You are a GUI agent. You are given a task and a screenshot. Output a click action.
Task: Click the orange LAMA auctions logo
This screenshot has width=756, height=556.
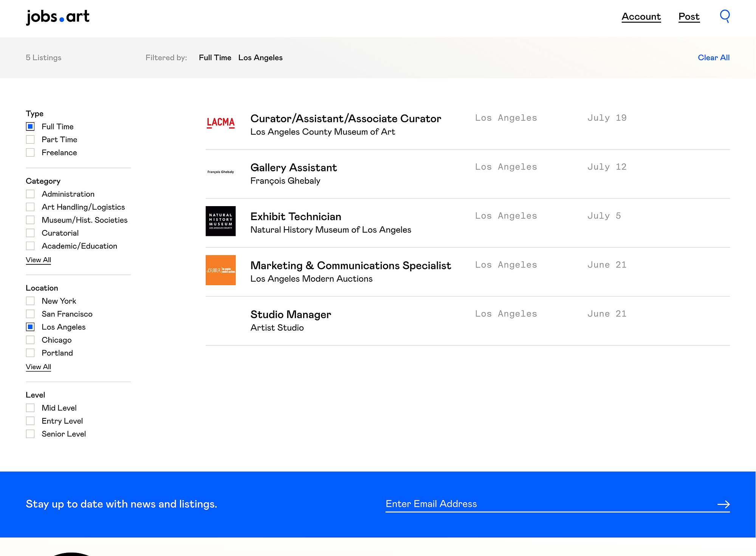(220, 270)
